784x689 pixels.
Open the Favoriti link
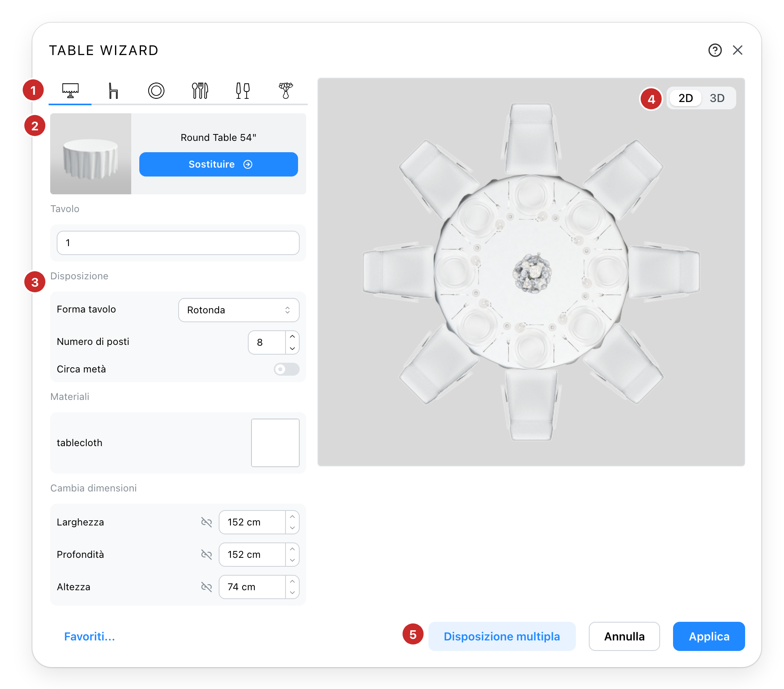pos(90,636)
